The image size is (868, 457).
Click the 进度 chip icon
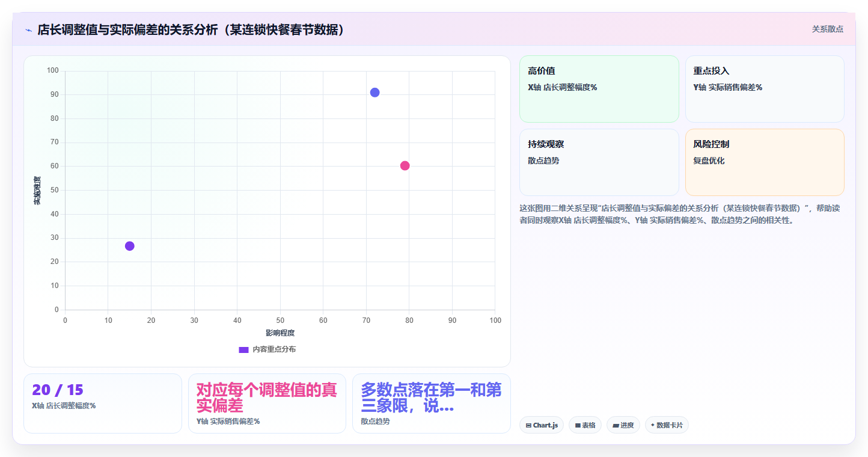[x=616, y=426]
